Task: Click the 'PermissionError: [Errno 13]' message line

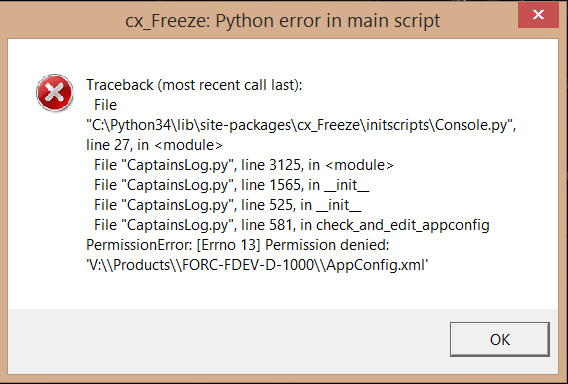Action: coord(238,245)
